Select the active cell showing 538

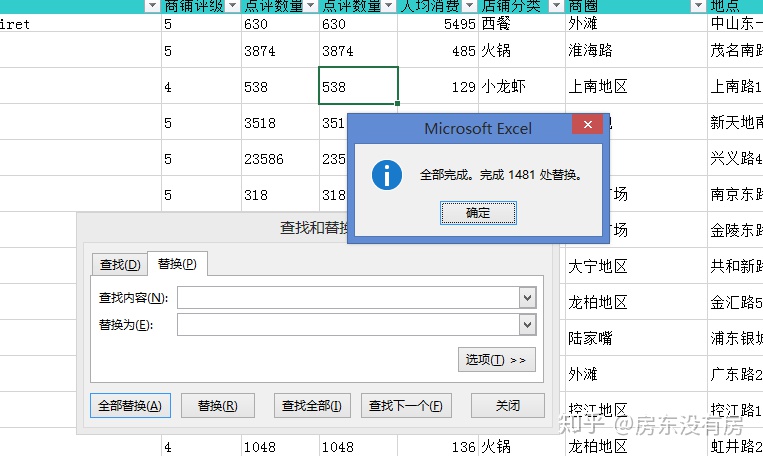pos(359,86)
